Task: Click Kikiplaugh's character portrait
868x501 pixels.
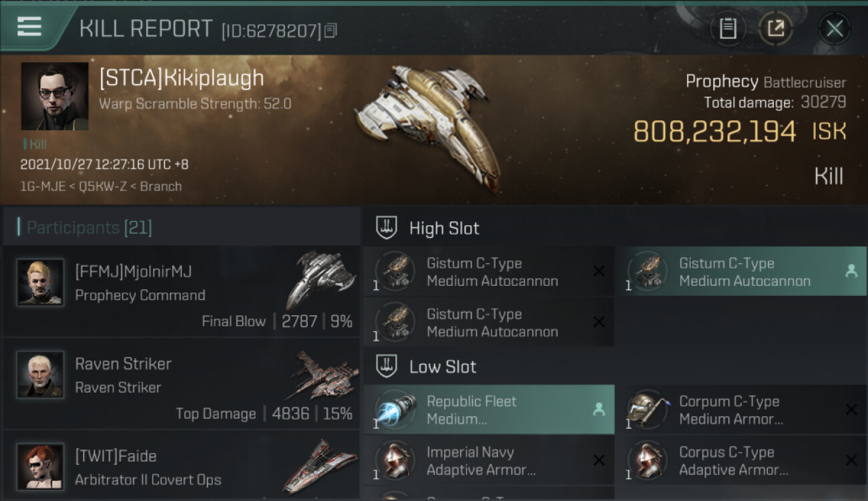Action: [55, 96]
